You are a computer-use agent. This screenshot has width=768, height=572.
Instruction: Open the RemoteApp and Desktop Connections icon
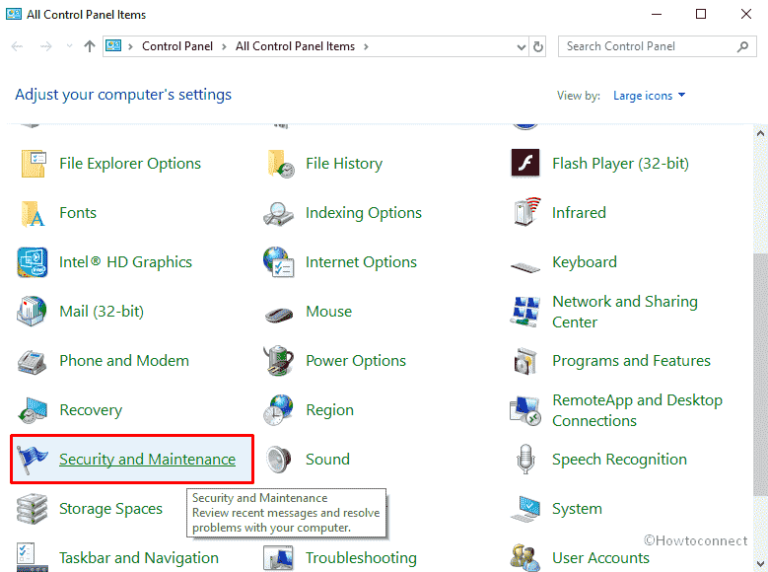point(525,410)
